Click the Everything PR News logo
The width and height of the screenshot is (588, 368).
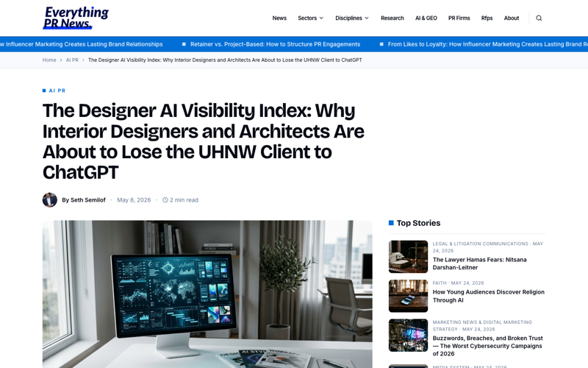point(76,18)
